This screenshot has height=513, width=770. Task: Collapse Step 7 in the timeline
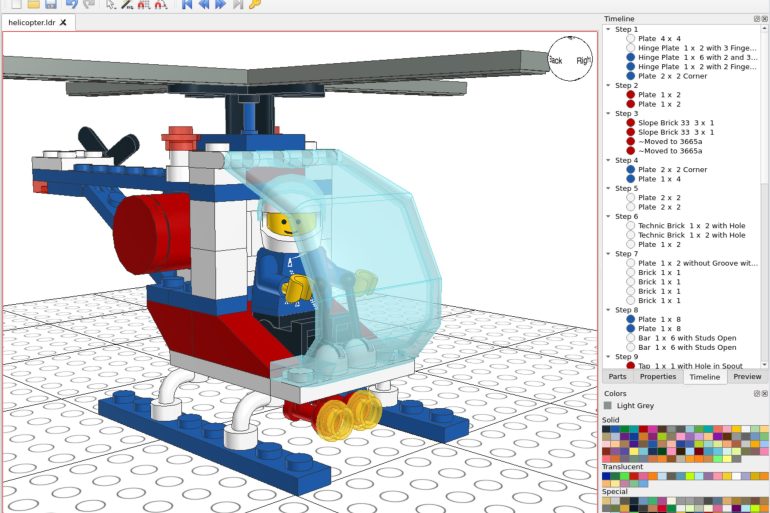[608, 254]
